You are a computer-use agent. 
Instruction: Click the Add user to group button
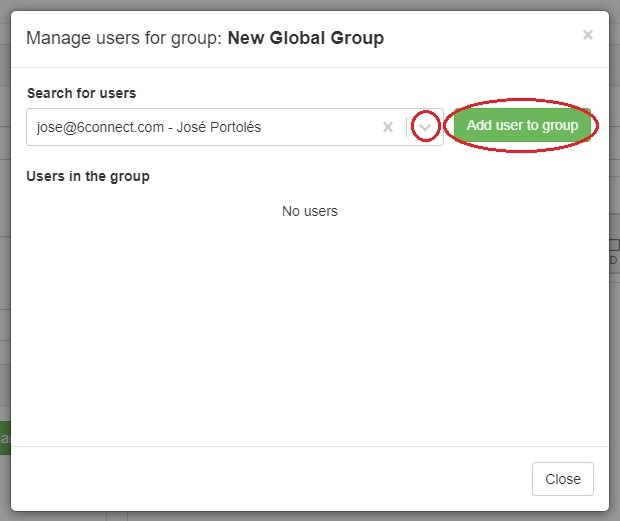click(x=522, y=126)
